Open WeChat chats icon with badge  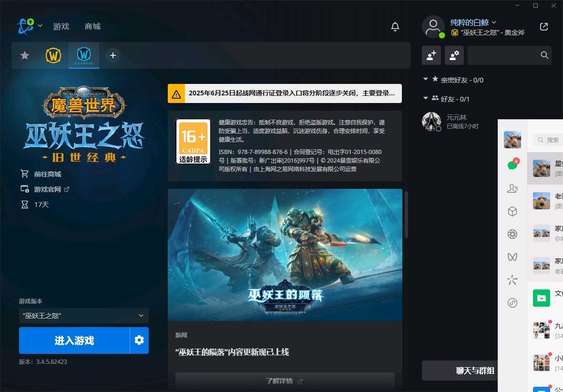512,165
